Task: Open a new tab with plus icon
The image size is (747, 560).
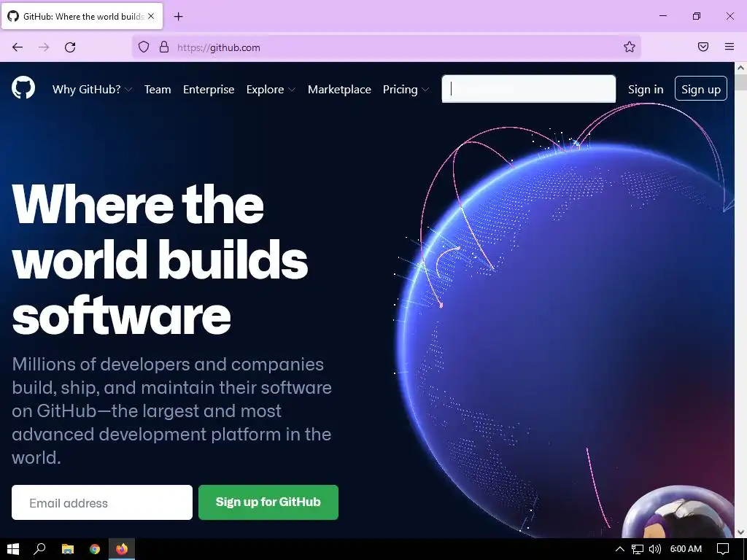Action: click(178, 17)
